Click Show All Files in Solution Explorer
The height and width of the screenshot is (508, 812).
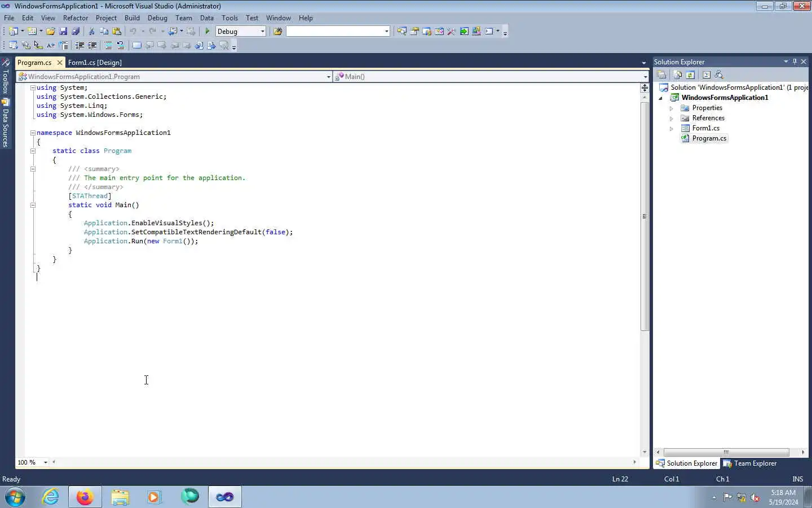(x=677, y=75)
